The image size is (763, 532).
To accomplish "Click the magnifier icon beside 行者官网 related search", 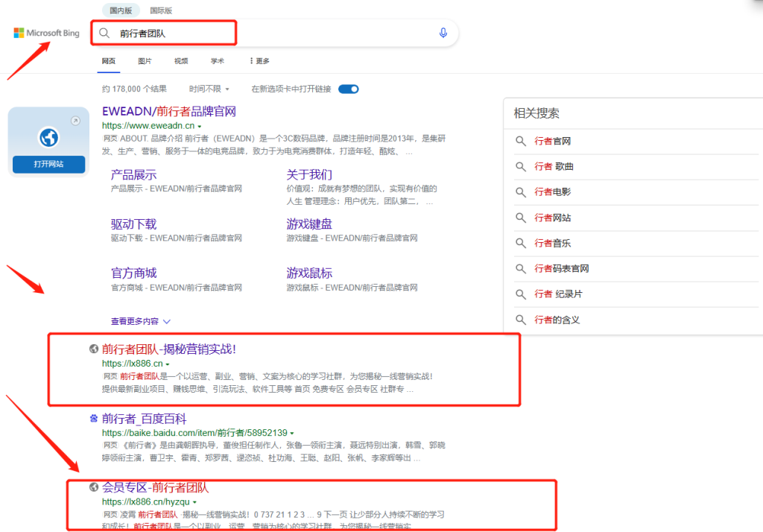I will [x=521, y=141].
